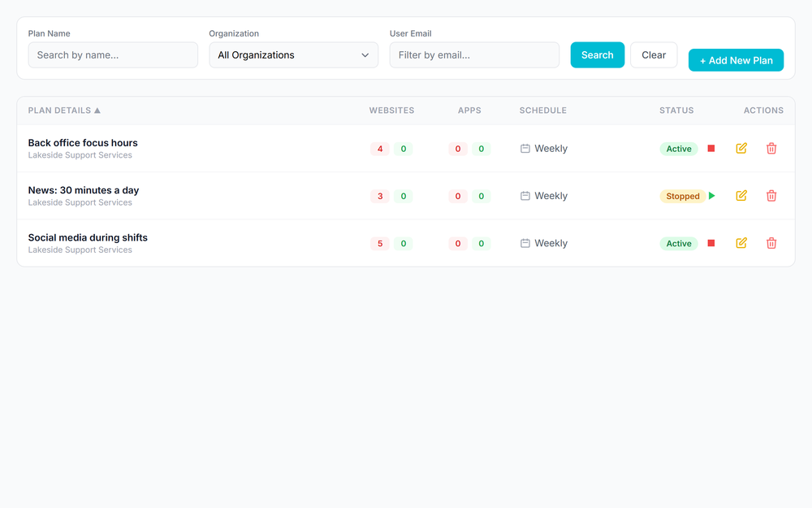Click the Schedule column header
Image resolution: width=812 pixels, height=508 pixels.
pyautogui.click(x=542, y=111)
